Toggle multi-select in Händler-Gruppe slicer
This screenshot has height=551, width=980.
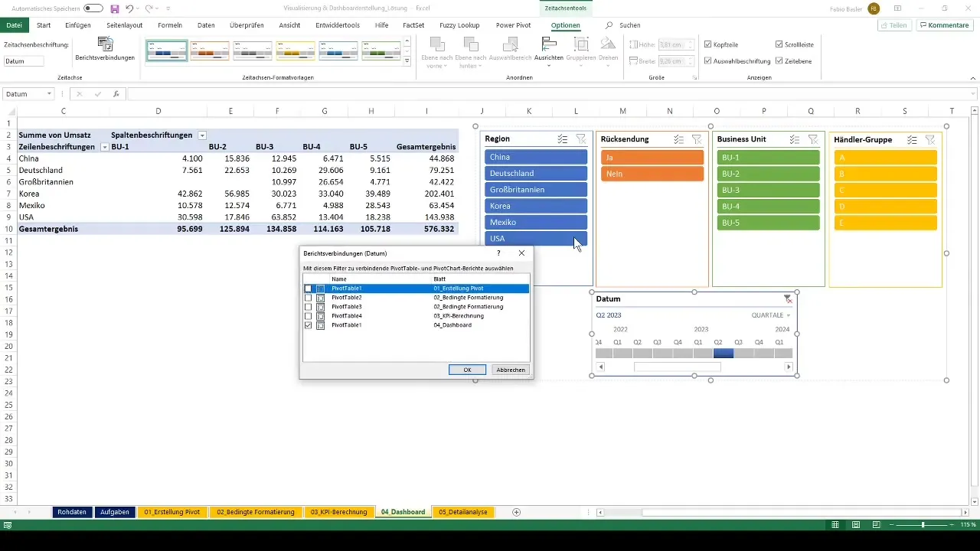pos(912,139)
